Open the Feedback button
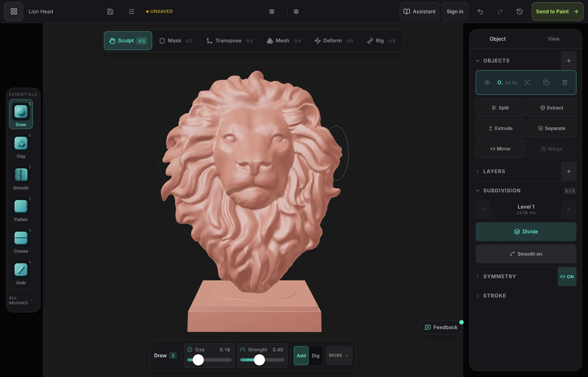This screenshot has height=377, width=588. point(441,327)
